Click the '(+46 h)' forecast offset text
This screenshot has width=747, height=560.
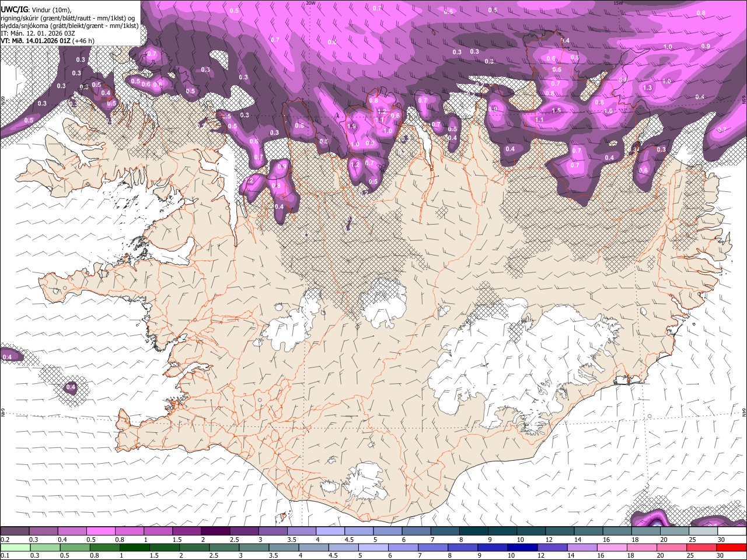coord(83,41)
